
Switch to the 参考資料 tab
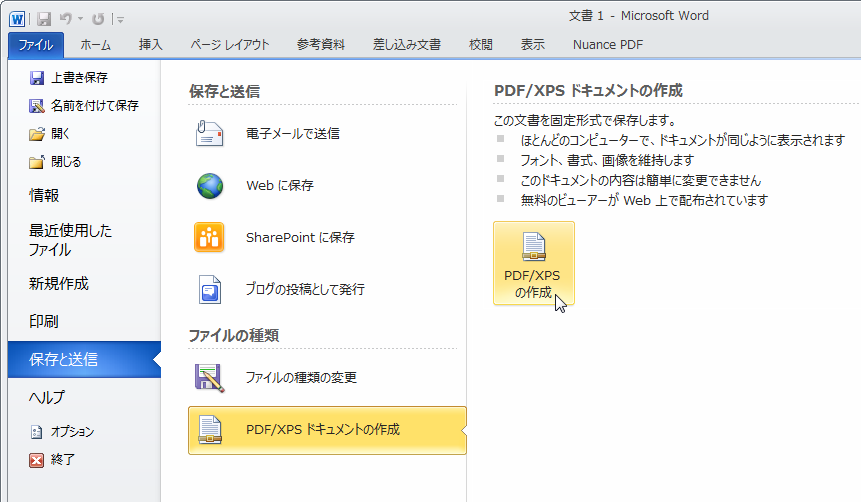[321, 45]
